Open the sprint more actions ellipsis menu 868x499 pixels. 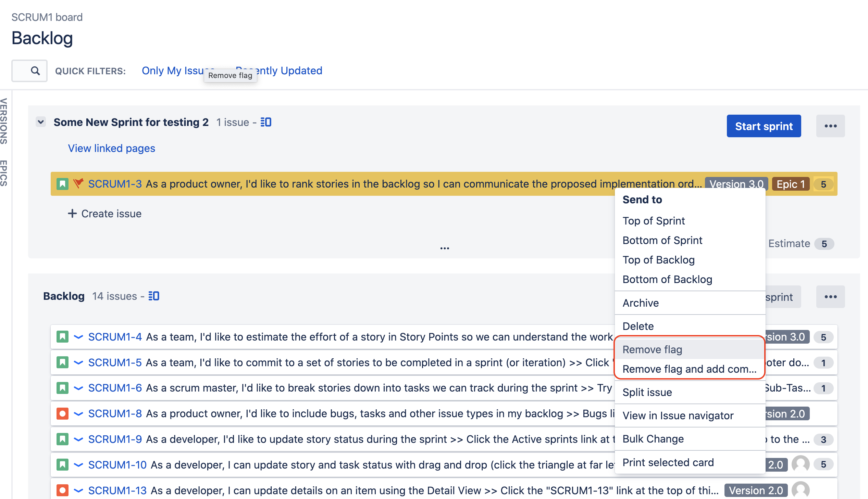click(x=830, y=126)
